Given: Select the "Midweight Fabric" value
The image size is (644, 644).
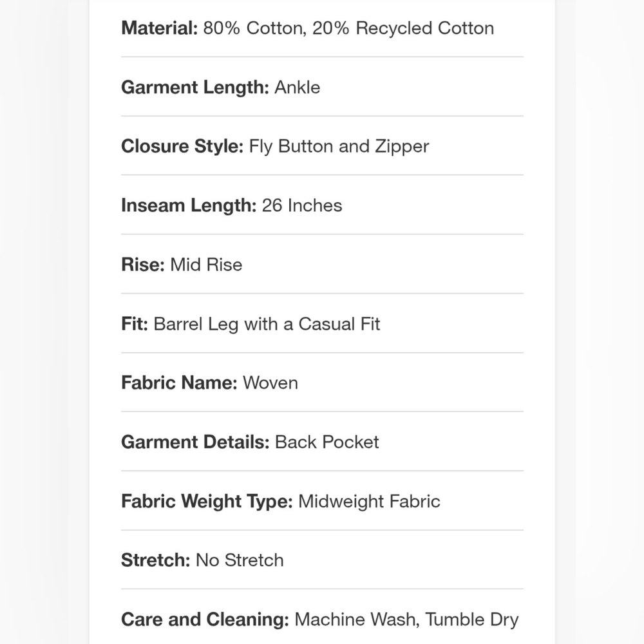Looking at the screenshot, I should pyautogui.click(x=369, y=501).
